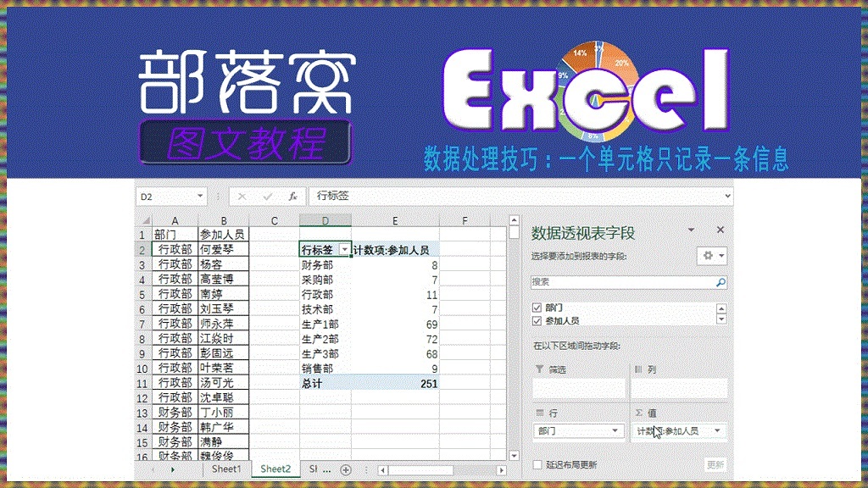Click cell containing 何爱琴

coord(224,250)
